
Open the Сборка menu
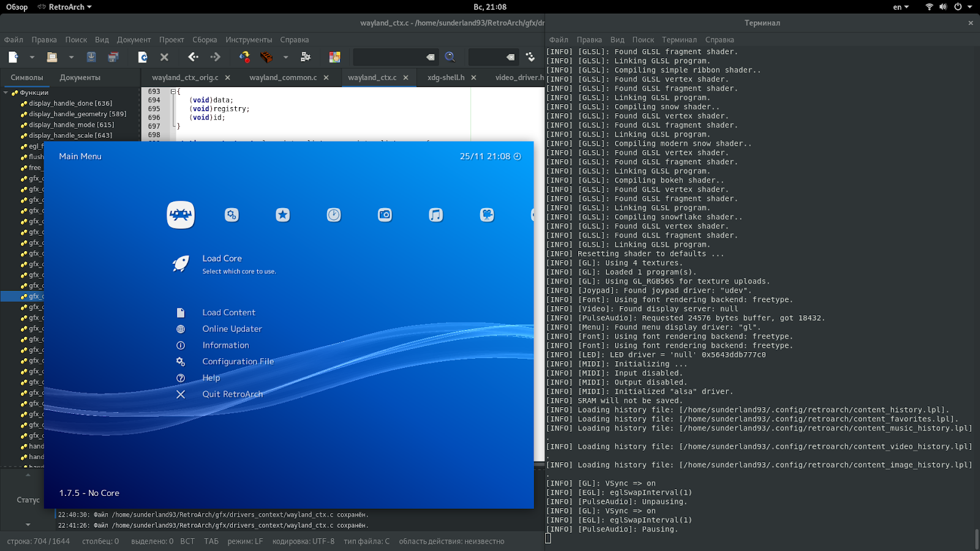click(205, 40)
